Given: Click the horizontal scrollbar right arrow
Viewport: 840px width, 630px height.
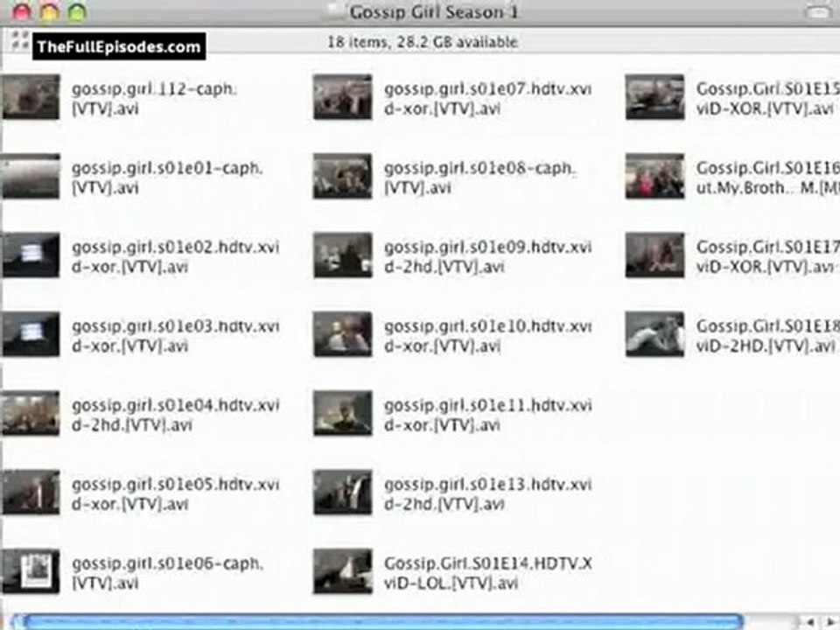Looking at the screenshot, I should tap(830, 622).
